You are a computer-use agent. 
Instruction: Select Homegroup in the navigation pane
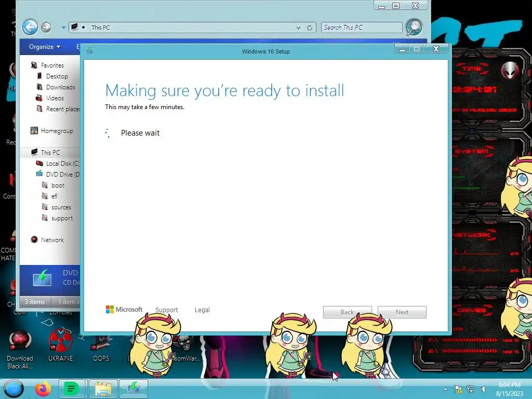tap(57, 130)
